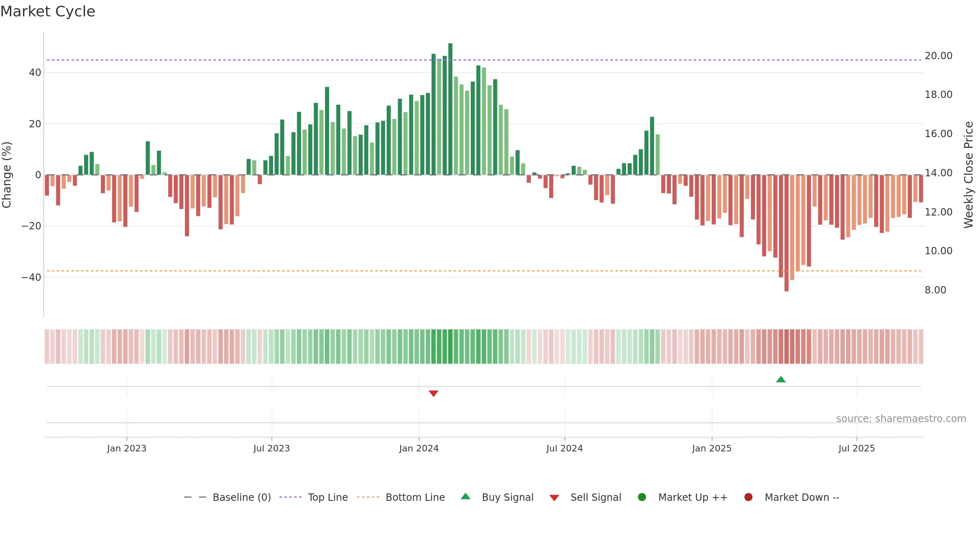Click the green Buy Signal triangle marker
Viewport: 980px width, 551px height.
coord(781,380)
